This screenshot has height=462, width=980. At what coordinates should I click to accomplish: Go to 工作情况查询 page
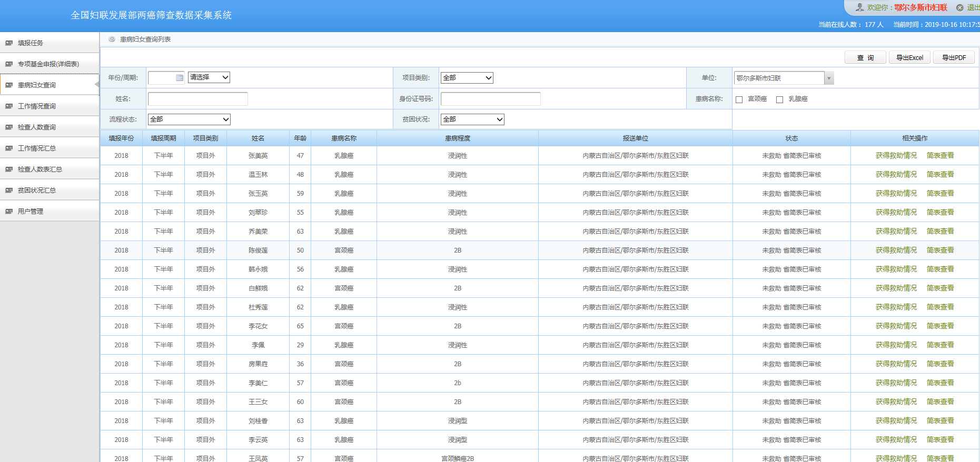click(50, 106)
